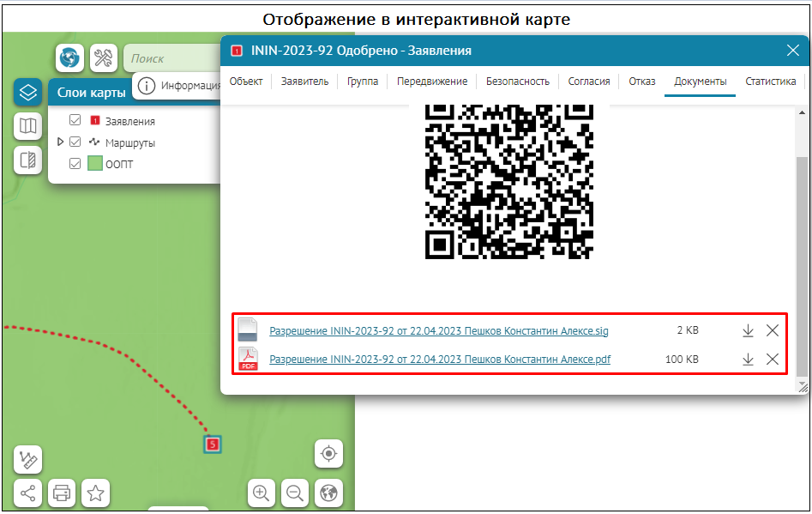Delete the PDF permit attachment

coord(772,360)
